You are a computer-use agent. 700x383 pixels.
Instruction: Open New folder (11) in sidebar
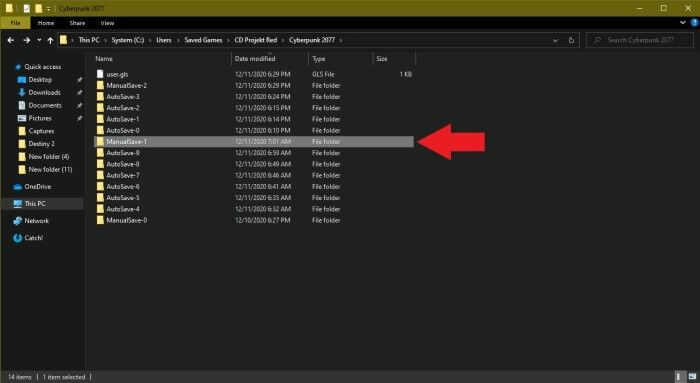(x=50, y=170)
